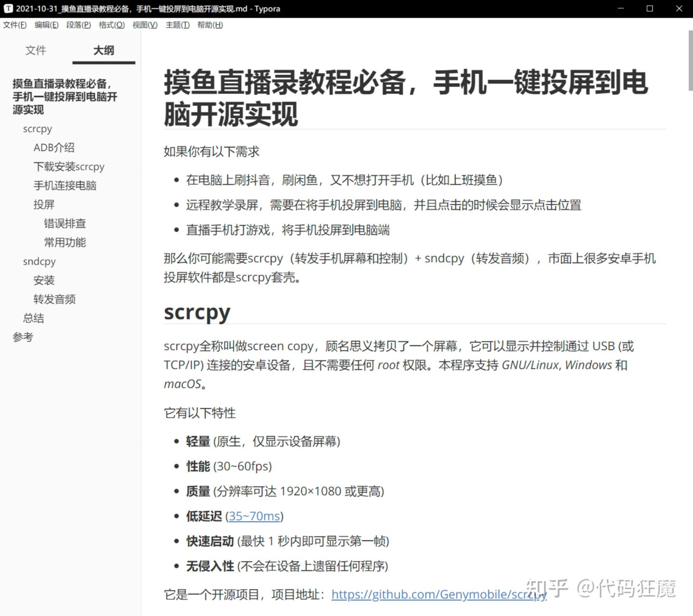
Task: Click the line 它有以下特性
Action: click(x=200, y=413)
